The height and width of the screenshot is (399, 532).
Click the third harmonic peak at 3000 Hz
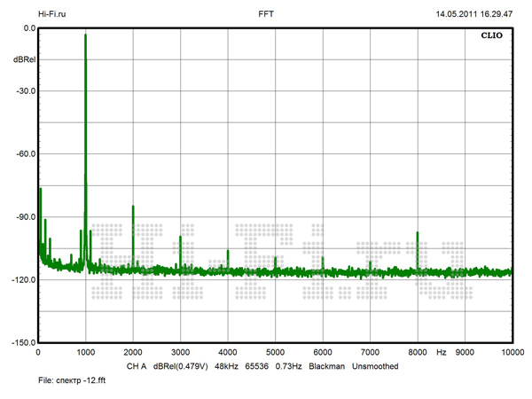pos(180,238)
